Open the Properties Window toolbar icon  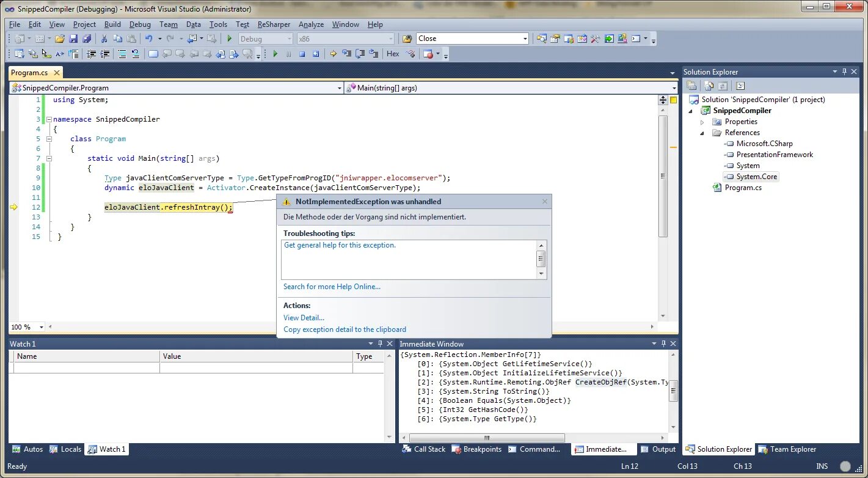point(555,39)
